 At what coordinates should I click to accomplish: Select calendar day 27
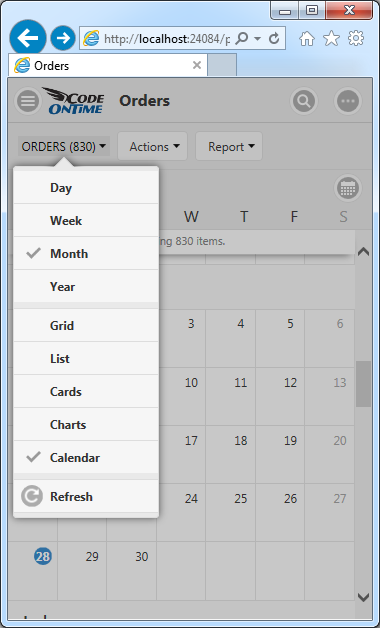(330, 513)
